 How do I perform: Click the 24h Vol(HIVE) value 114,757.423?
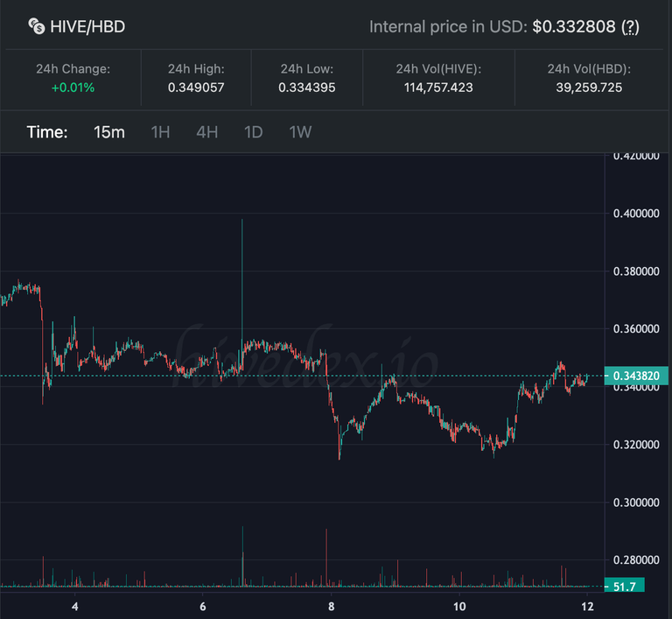(x=438, y=88)
